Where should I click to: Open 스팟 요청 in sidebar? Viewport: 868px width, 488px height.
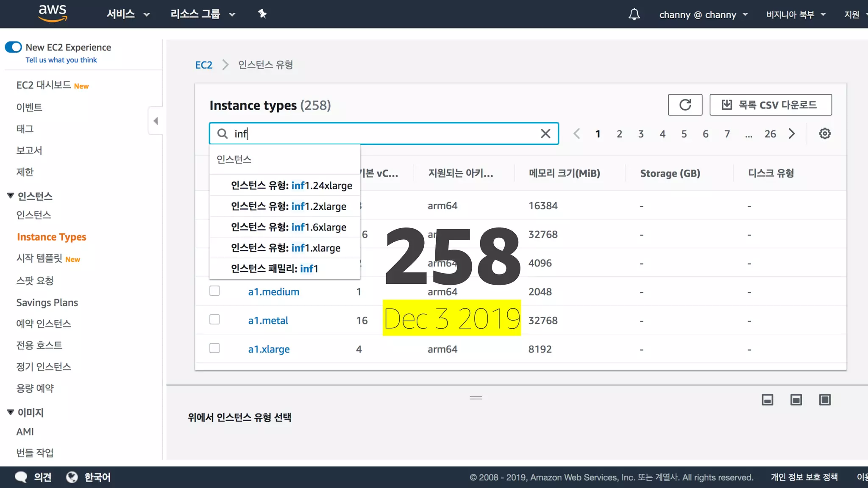pos(35,280)
